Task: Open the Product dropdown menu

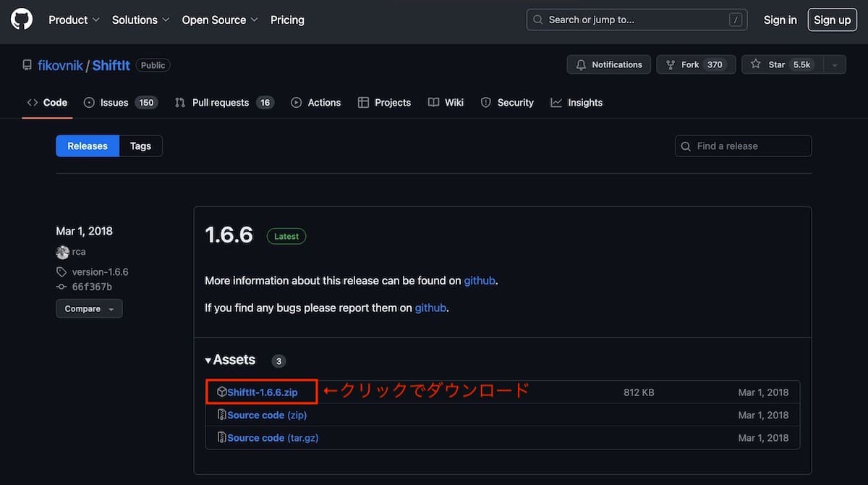Action: tap(74, 20)
